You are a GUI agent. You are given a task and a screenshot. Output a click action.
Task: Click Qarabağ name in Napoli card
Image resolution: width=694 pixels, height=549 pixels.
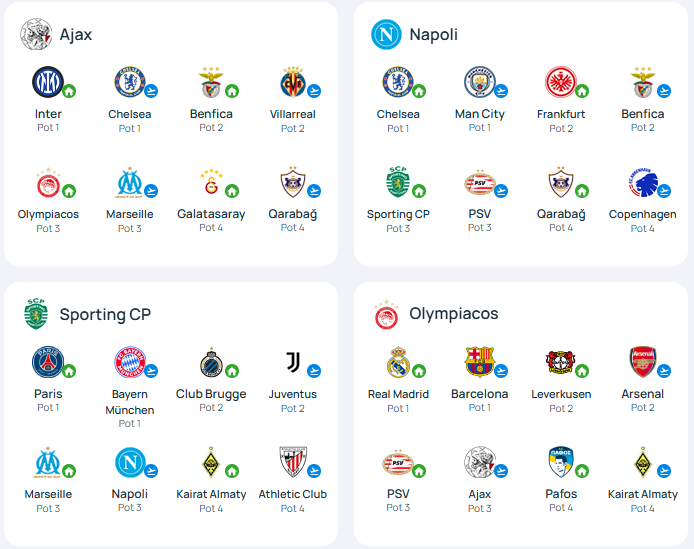click(561, 214)
